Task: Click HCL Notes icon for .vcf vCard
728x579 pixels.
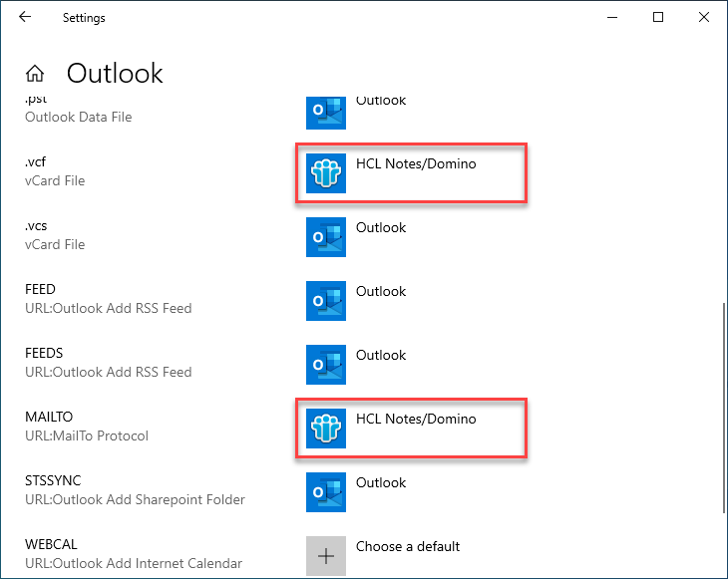Action: pos(326,173)
